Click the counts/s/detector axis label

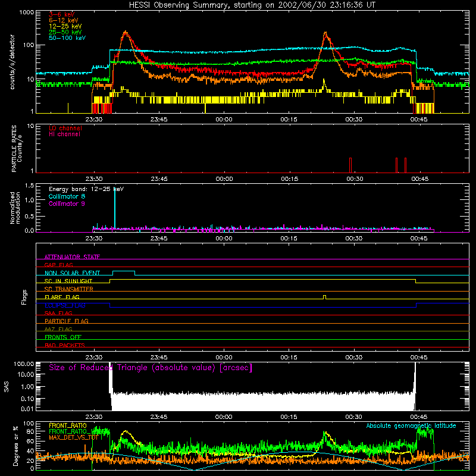[x=12, y=62]
